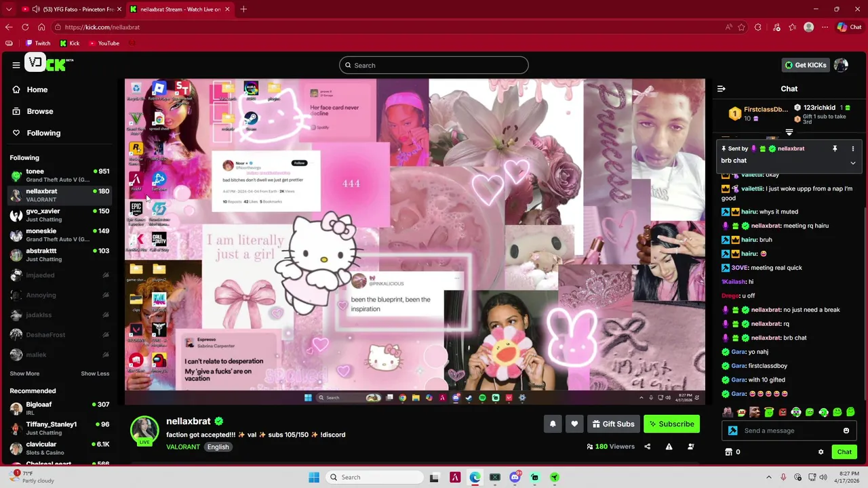Screen dimensions: 868x488
Task: Click the VALORANT category link
Action: click(x=183, y=447)
